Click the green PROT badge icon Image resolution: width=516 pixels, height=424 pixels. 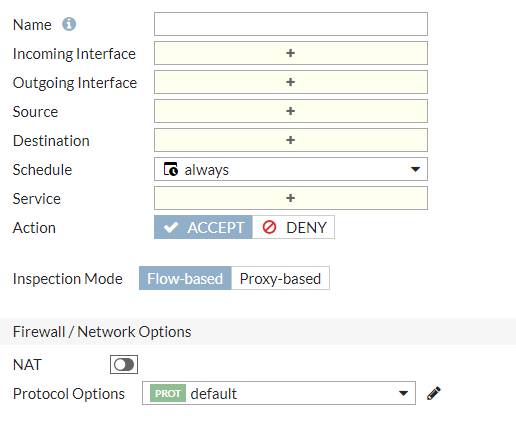(168, 393)
